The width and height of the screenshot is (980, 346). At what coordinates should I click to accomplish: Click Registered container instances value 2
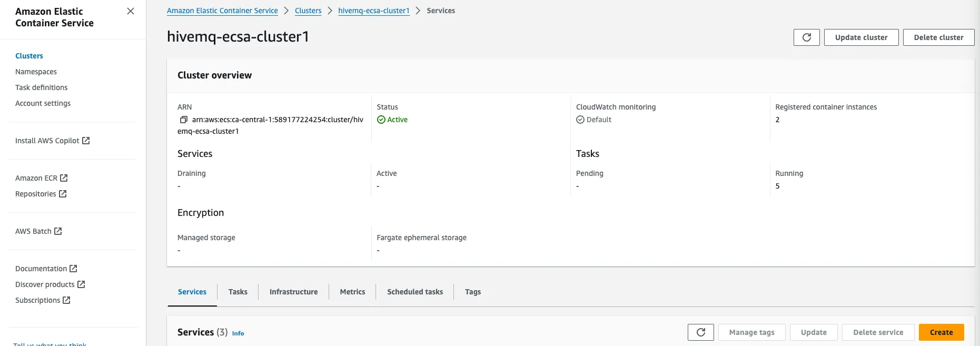(777, 120)
